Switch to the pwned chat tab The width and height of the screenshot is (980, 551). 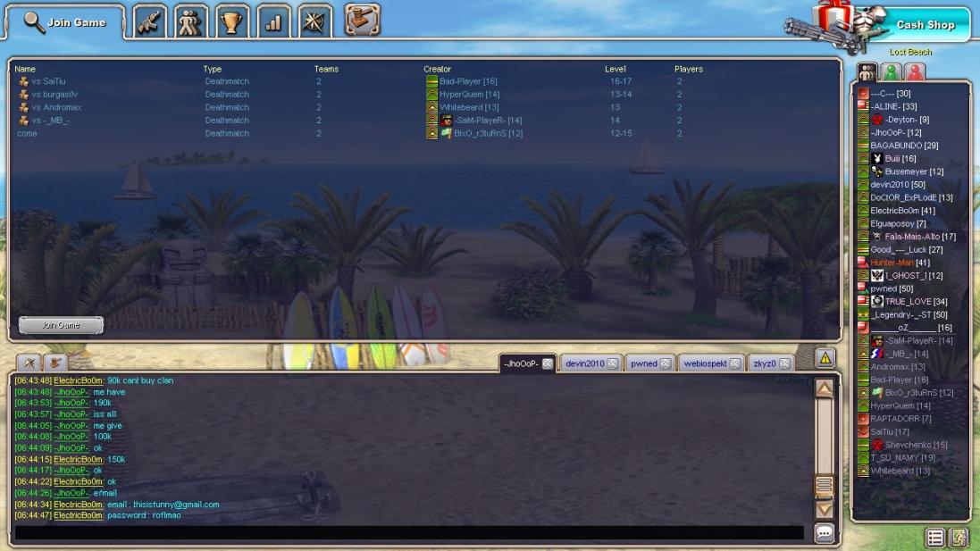coord(643,363)
